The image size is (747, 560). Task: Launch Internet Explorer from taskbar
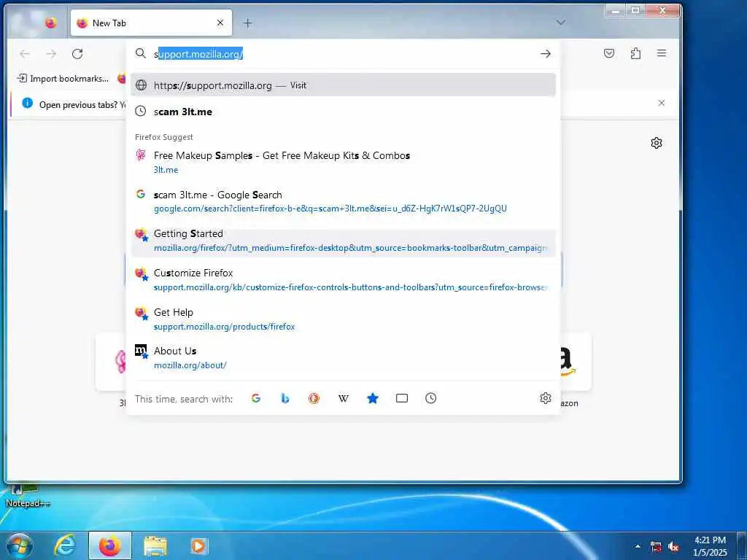tap(65, 545)
